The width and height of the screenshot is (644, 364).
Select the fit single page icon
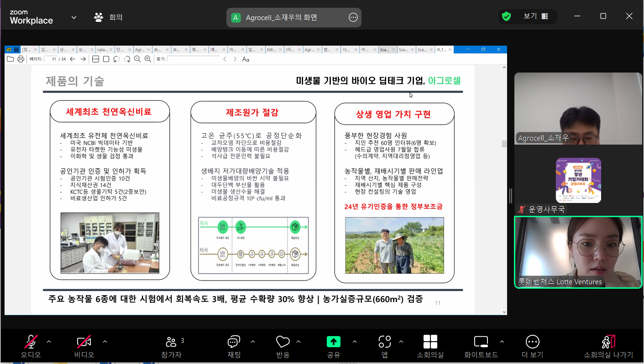click(x=106, y=59)
